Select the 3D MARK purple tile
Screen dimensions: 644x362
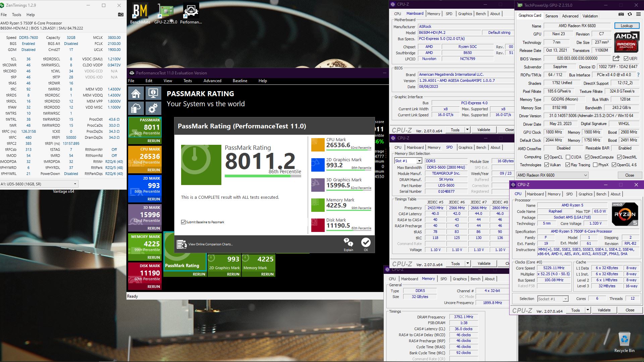145,218
